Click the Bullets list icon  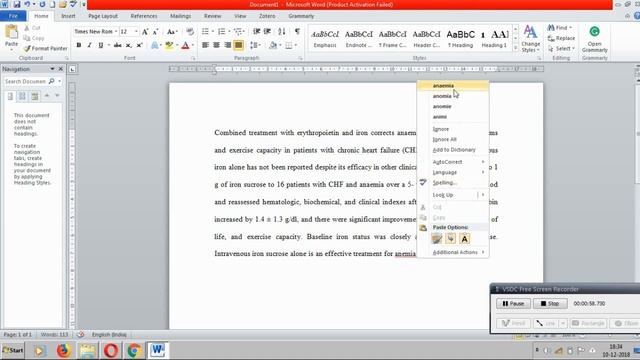point(205,31)
